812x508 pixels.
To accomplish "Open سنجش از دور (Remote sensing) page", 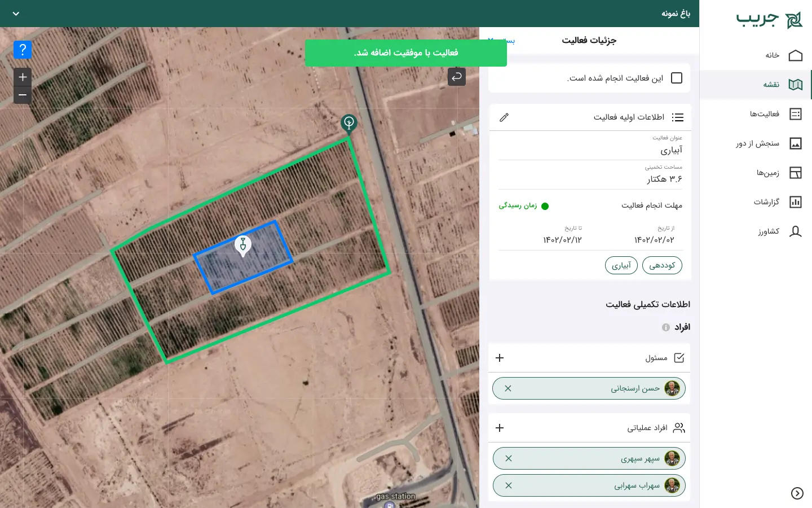I will coord(756,143).
